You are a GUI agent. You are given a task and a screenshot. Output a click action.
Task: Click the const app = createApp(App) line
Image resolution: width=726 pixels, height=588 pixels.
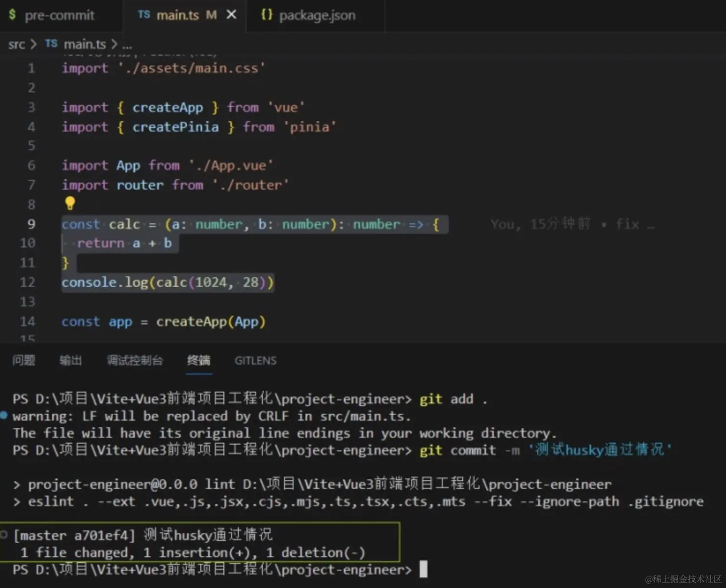pos(163,322)
